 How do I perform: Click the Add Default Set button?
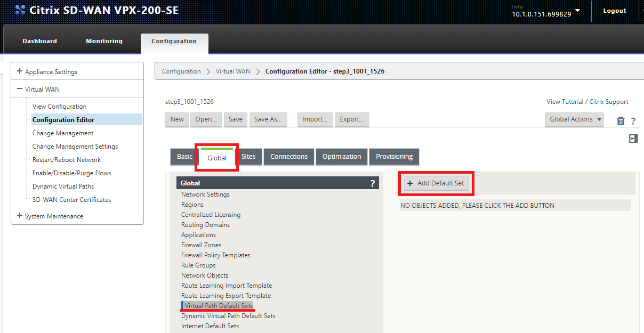pyautogui.click(x=436, y=183)
